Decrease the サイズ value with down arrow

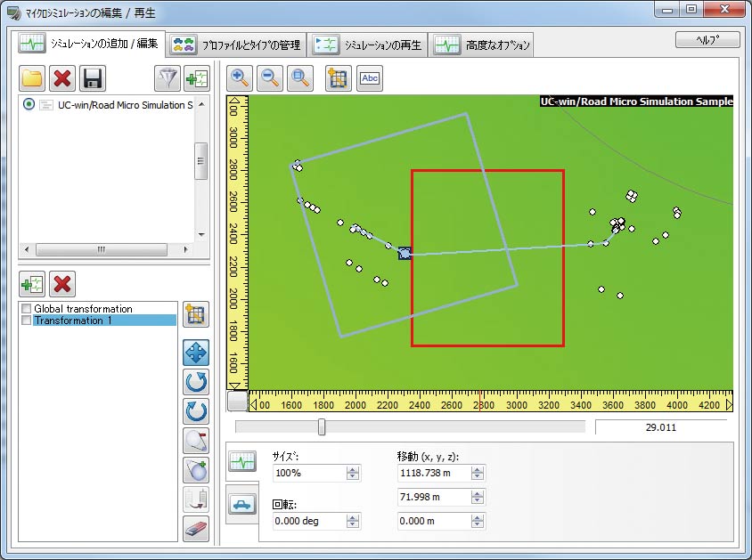pos(353,477)
